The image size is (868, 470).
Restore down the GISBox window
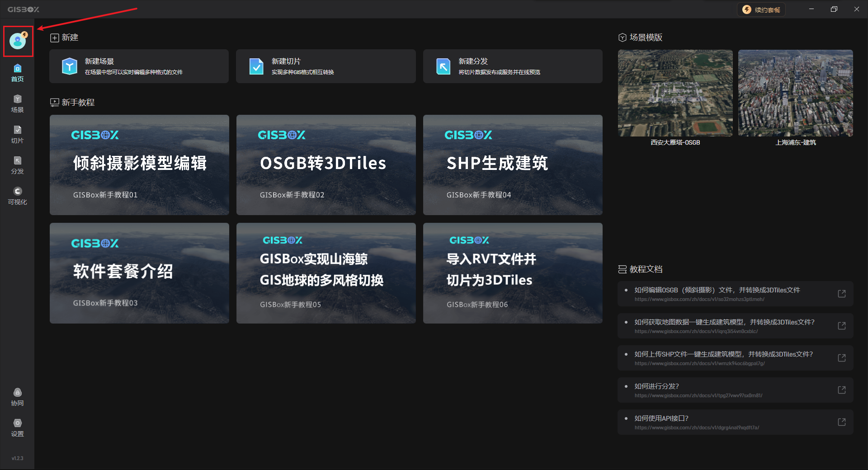834,9
